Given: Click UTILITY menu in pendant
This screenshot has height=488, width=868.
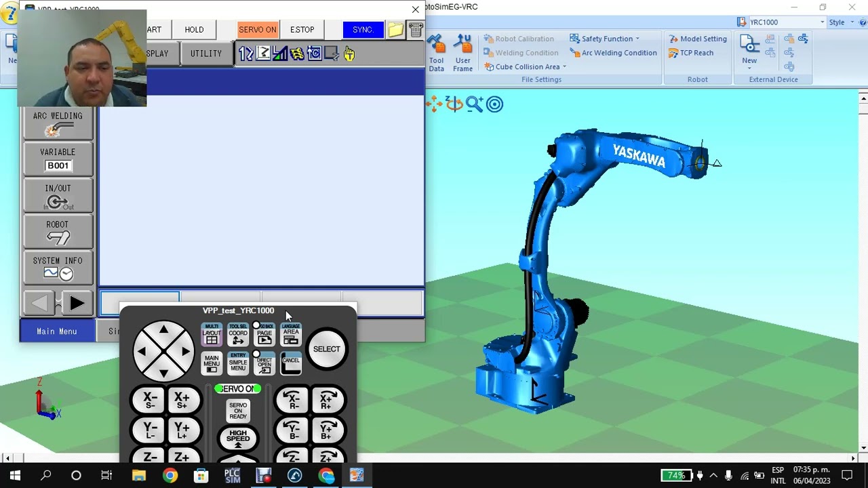Looking at the screenshot, I should 206,54.
